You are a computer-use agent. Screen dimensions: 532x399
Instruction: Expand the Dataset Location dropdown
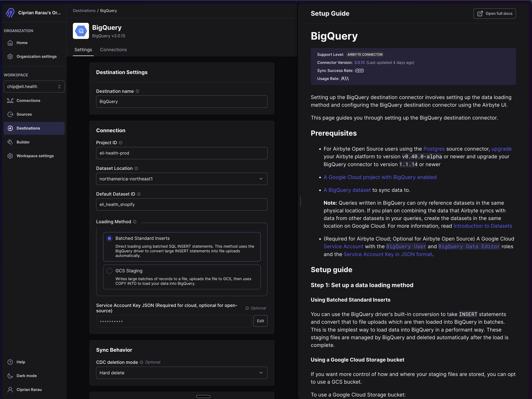[182, 179]
